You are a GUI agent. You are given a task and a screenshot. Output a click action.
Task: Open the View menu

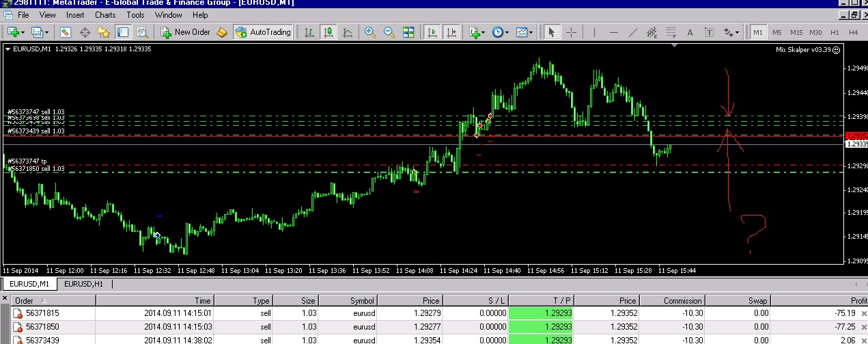[48, 14]
